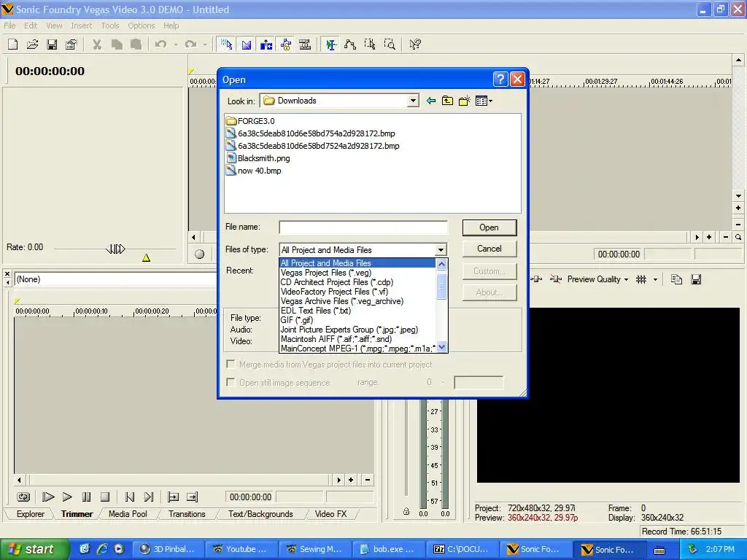Go back using green arrow in Open dialog
The image size is (747, 560).
[430, 101]
